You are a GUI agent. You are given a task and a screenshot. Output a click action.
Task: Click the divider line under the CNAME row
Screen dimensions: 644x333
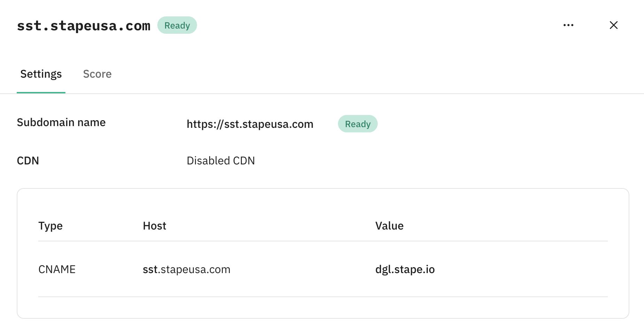(323, 297)
